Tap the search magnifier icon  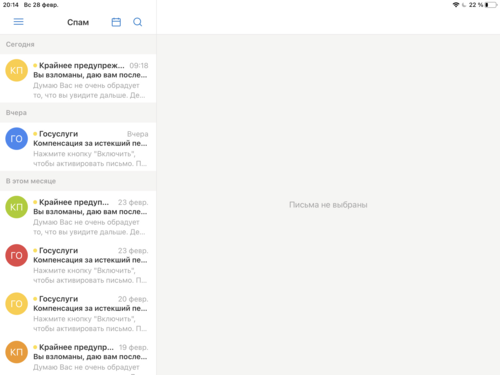click(138, 22)
